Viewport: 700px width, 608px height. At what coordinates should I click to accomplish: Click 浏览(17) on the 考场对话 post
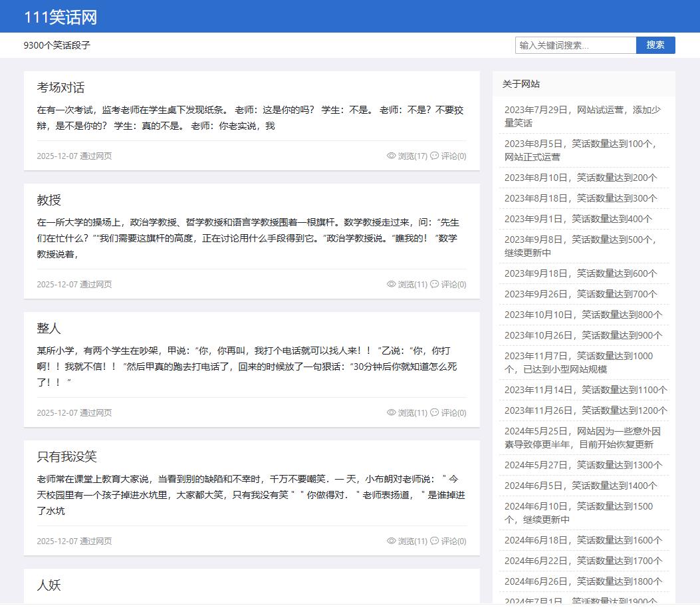412,156
